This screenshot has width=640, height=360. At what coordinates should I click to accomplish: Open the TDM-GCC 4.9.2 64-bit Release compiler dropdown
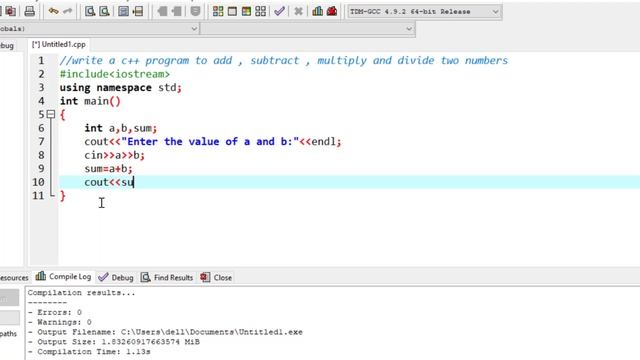click(x=424, y=11)
